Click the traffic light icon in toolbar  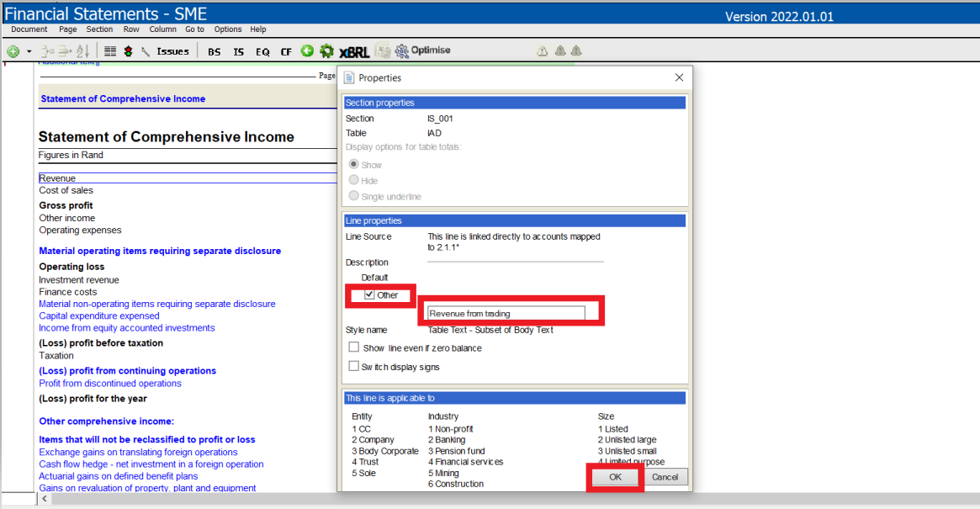[x=128, y=51]
